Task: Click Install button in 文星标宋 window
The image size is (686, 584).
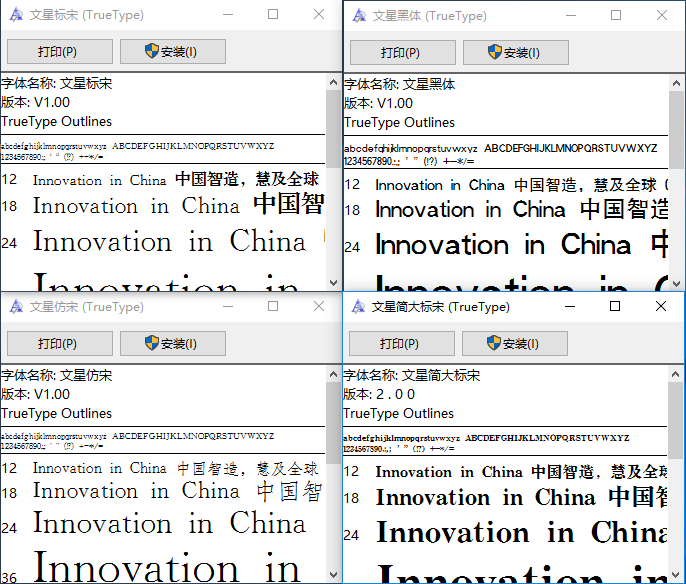Action: click(173, 52)
